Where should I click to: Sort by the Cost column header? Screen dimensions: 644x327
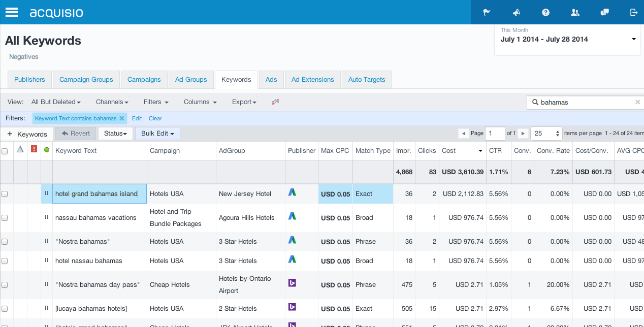coord(462,150)
